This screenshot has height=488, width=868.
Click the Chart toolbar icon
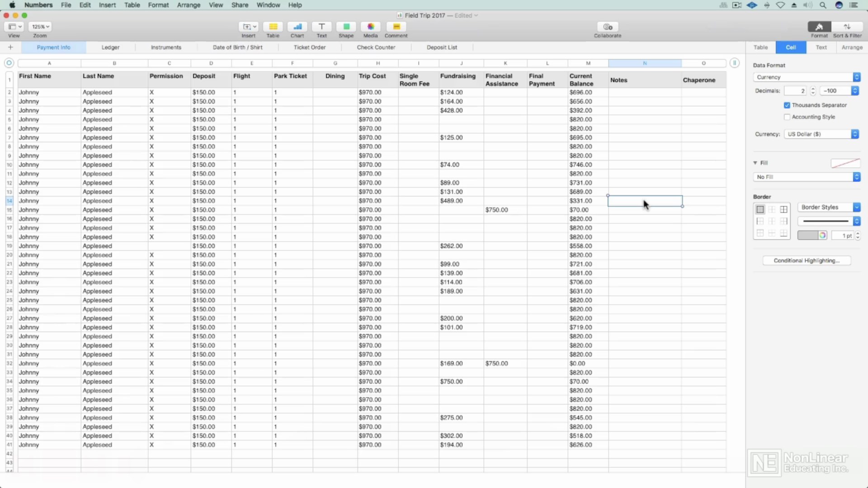pos(297,27)
